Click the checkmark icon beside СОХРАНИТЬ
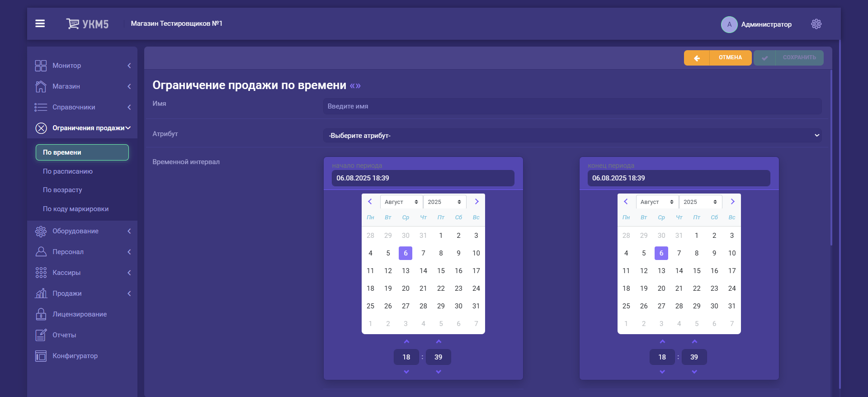 pos(764,58)
